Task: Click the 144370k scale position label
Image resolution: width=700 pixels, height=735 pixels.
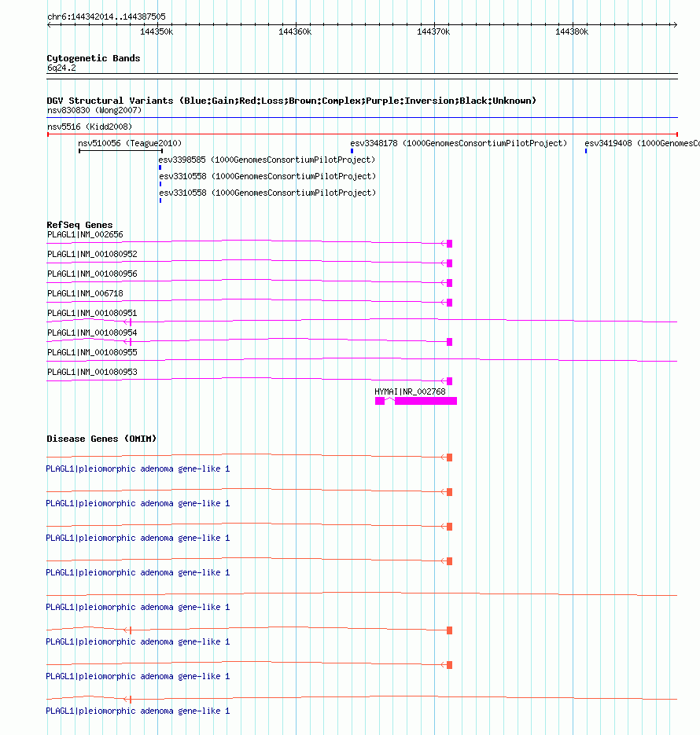Action: (433, 32)
